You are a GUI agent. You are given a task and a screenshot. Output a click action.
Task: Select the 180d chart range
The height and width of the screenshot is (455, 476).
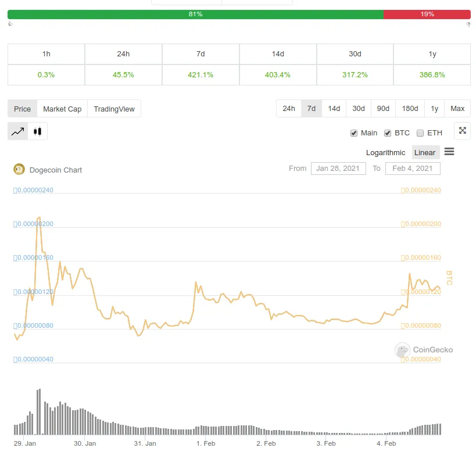point(410,108)
